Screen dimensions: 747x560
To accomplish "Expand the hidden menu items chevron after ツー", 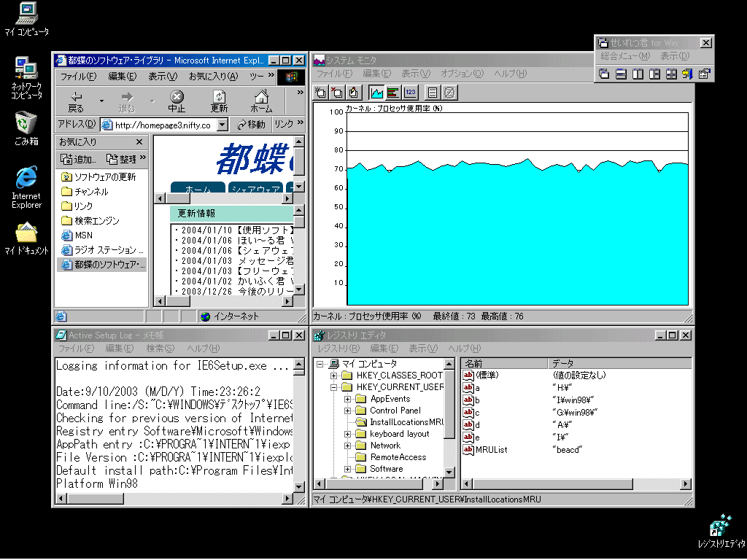I will 271,75.
